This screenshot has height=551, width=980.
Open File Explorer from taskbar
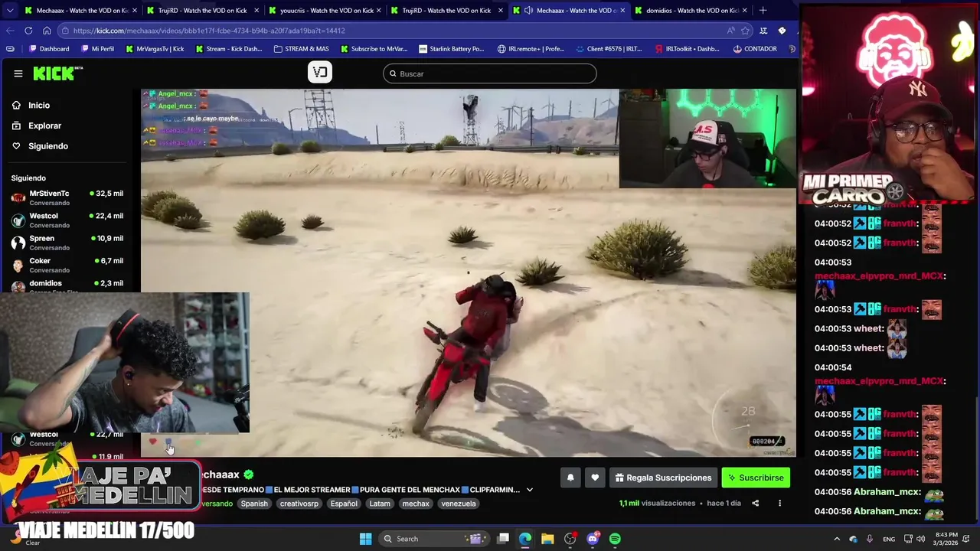(x=547, y=539)
